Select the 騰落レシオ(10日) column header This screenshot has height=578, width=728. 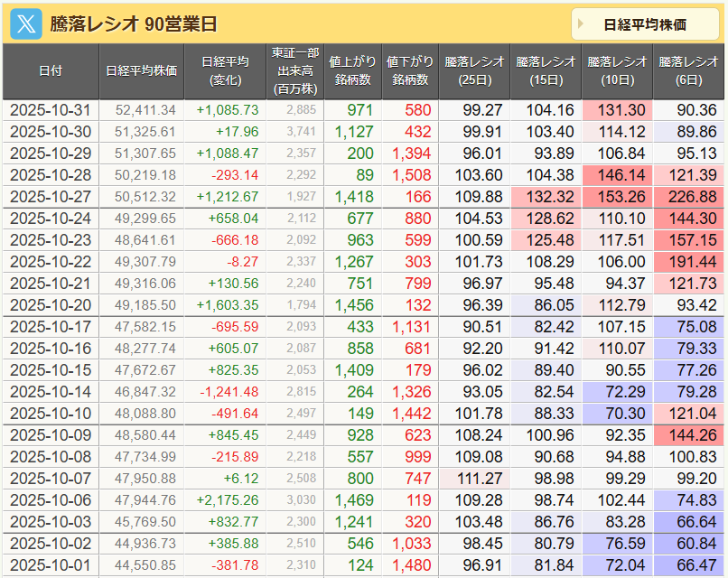click(x=617, y=70)
